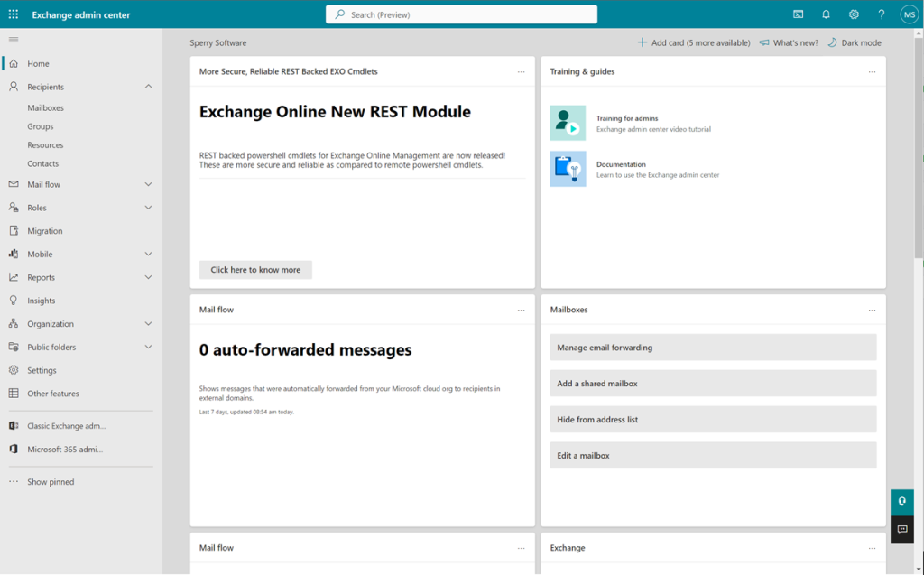Open the Cloud Shell terminal icon
Image resolution: width=924 pixels, height=575 pixels.
click(797, 14)
